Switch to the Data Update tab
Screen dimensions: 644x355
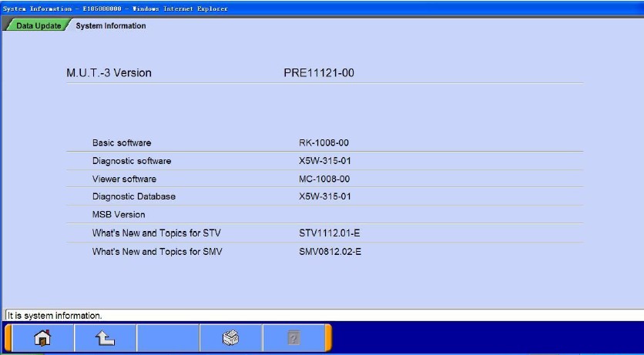coord(38,26)
